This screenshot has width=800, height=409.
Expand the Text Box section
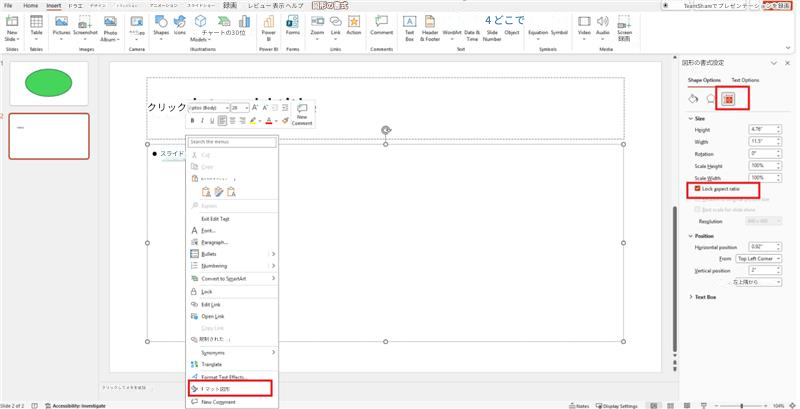[703, 296]
